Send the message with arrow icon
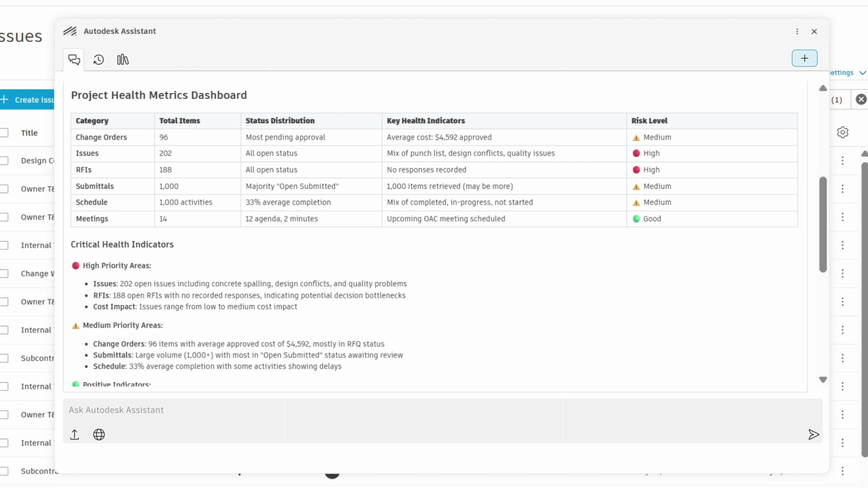Screen dimensions: 868x488 [814, 434]
